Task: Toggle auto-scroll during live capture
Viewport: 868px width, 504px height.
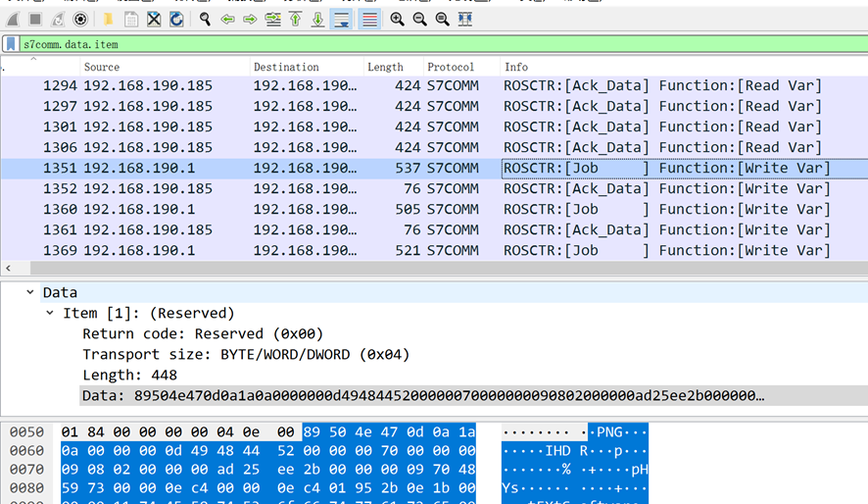Action: coord(341,19)
